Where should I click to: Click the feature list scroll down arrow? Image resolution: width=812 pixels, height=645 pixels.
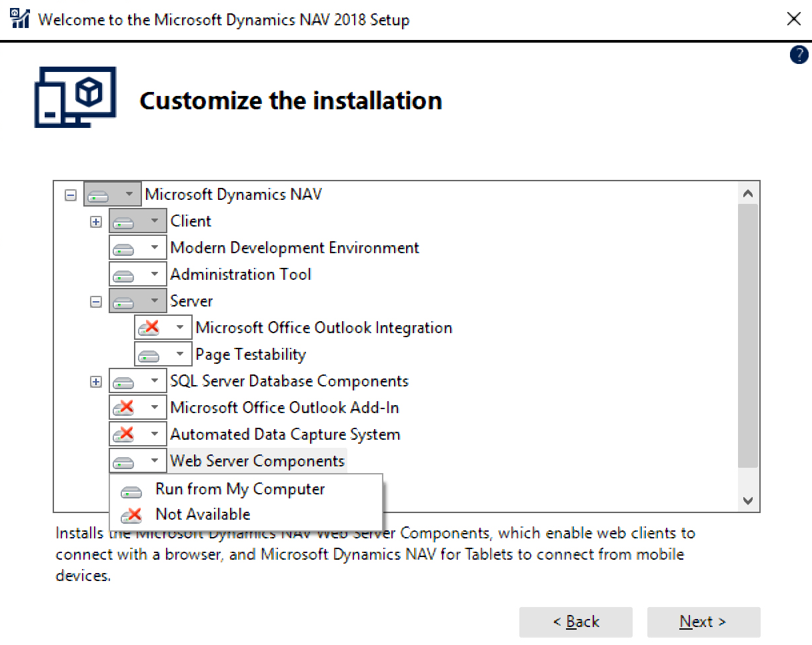coord(748,500)
